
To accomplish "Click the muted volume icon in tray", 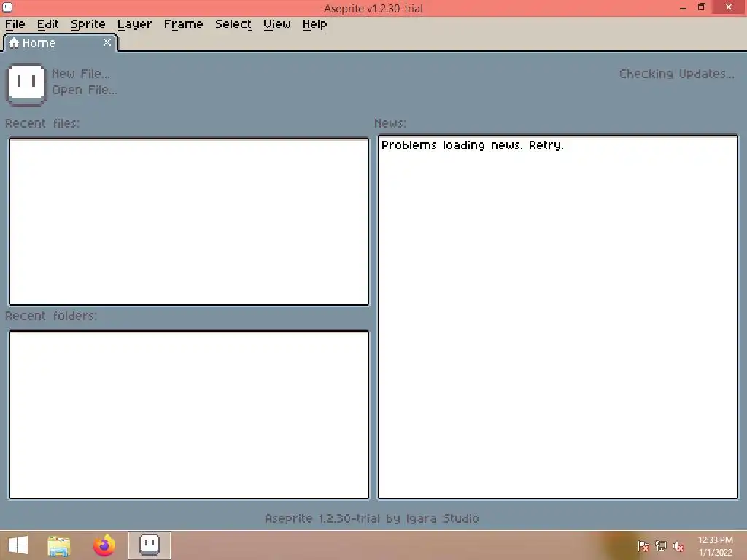I will [678, 546].
